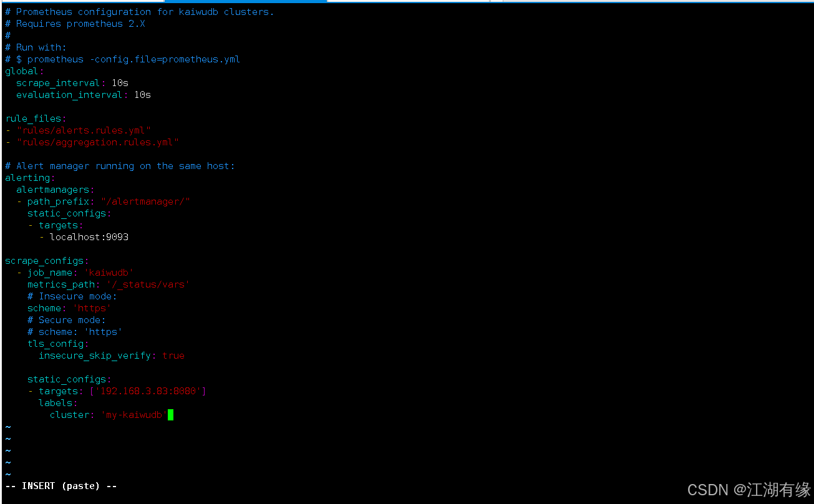Click the 'rule_files:' key

click(x=36, y=119)
